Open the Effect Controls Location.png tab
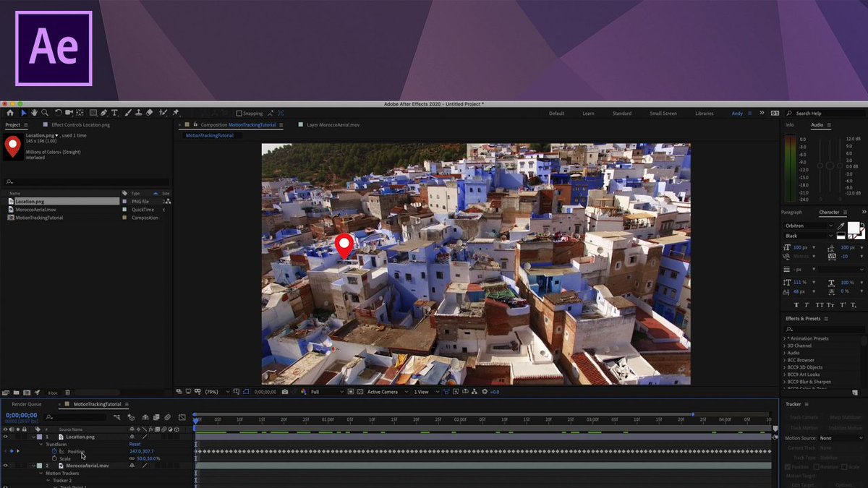Screen dimensions: 868x488 point(80,125)
